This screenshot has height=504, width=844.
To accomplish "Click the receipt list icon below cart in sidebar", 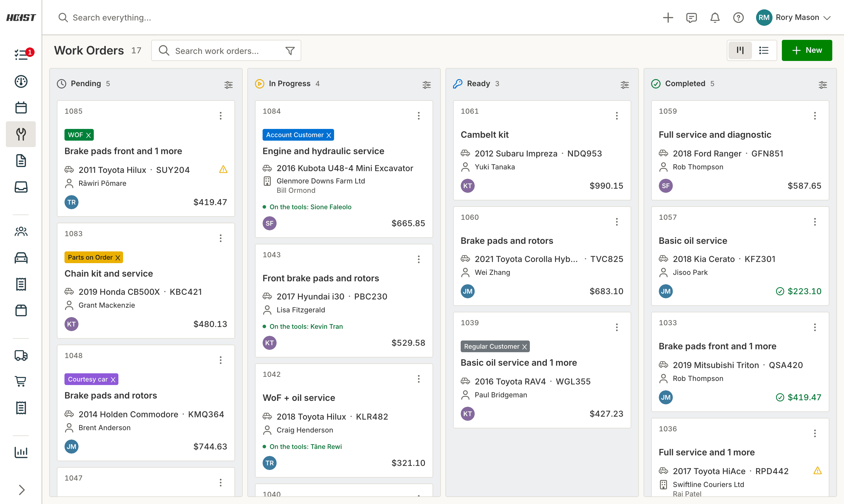I will point(21,408).
